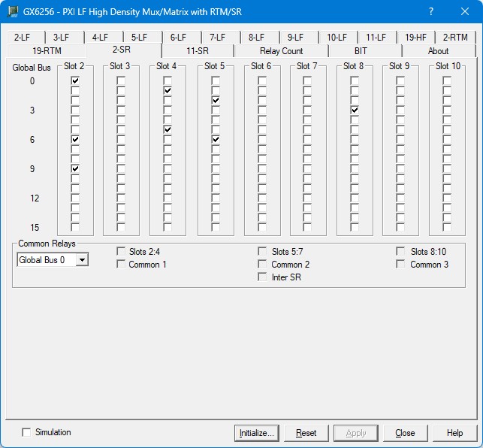Image resolution: width=483 pixels, height=448 pixels.
Task: Enable the Inter SR relay checkbox
Action: [x=262, y=277]
